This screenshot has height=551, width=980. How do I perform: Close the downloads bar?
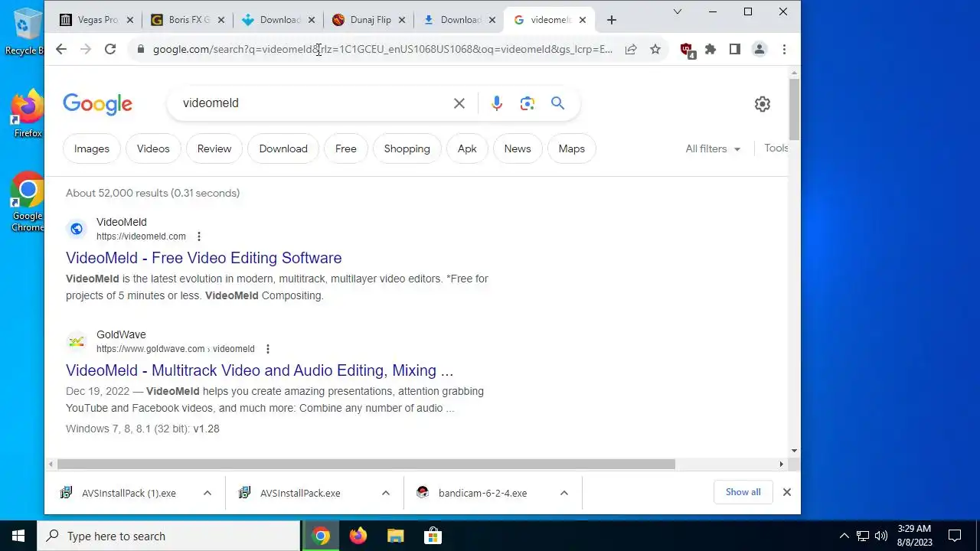786,492
